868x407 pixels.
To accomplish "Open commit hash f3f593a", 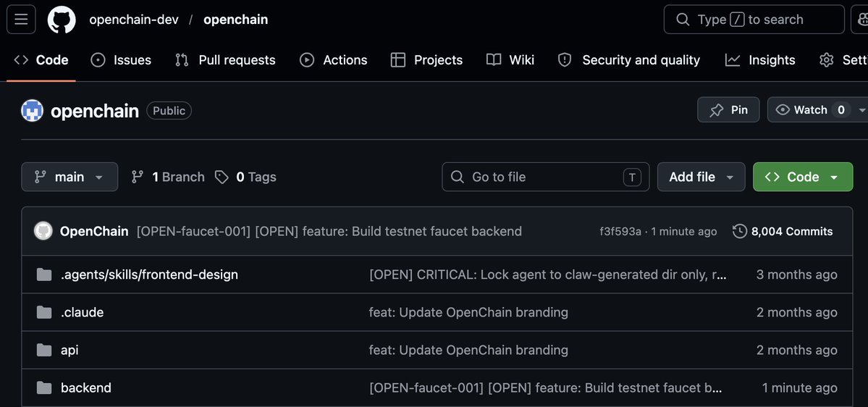I will 620,232.
